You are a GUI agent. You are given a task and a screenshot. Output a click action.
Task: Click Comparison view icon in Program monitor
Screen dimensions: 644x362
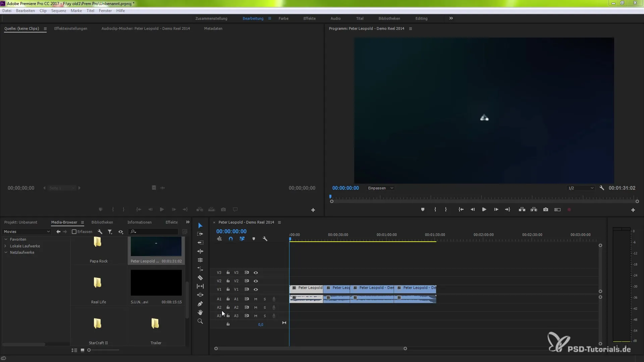point(557,209)
